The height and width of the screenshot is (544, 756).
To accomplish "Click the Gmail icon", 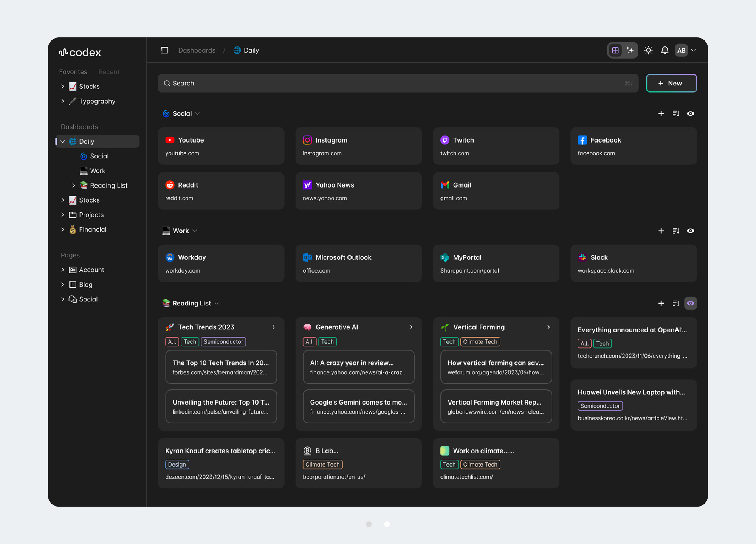I will (x=445, y=185).
